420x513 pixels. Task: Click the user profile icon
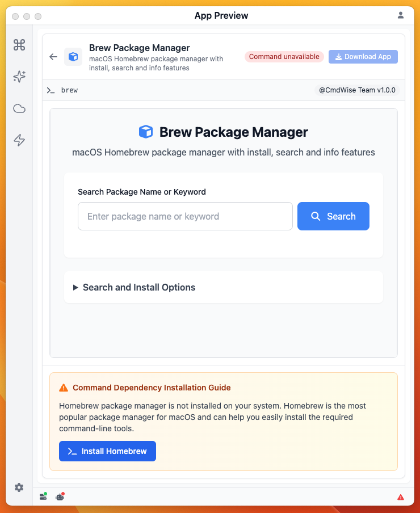click(x=400, y=15)
